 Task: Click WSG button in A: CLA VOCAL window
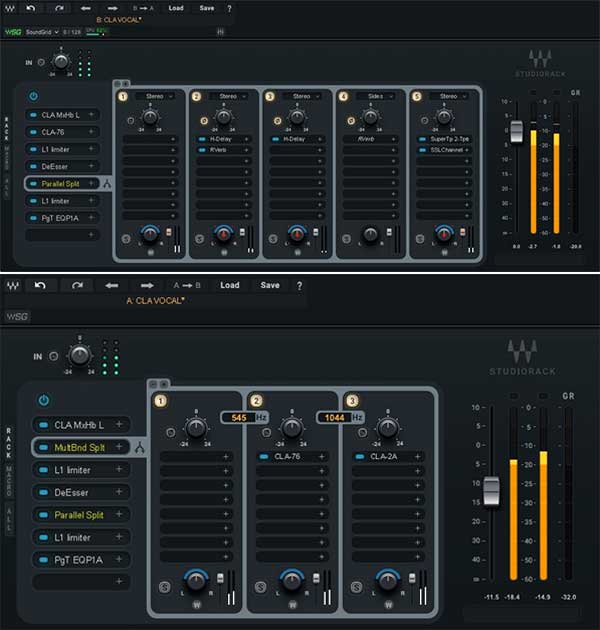[17, 317]
